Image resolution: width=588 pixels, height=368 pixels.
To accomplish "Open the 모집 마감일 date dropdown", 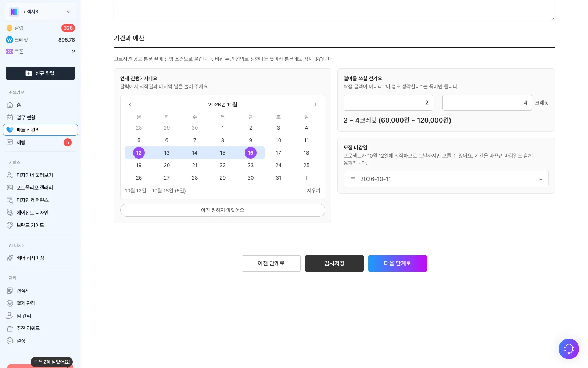I will pos(446,179).
